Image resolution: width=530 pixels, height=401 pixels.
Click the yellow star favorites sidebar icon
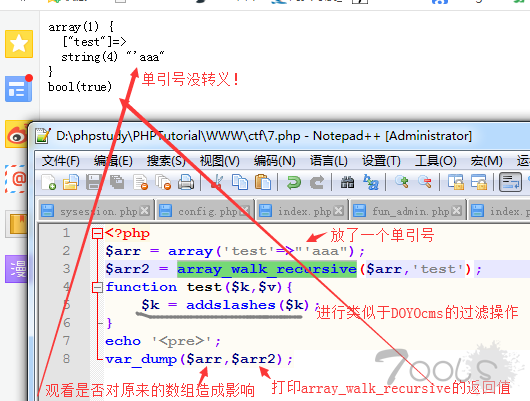19,44
